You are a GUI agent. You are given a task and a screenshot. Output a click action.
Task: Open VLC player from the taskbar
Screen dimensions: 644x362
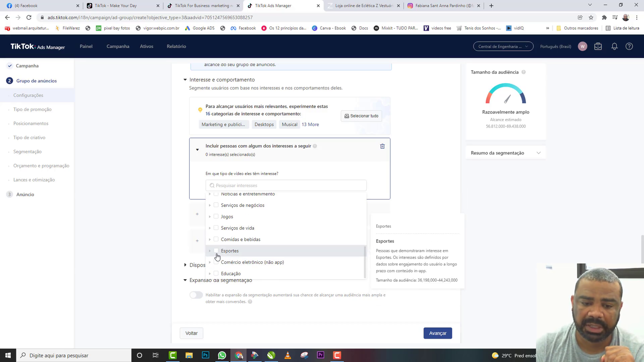click(287, 355)
